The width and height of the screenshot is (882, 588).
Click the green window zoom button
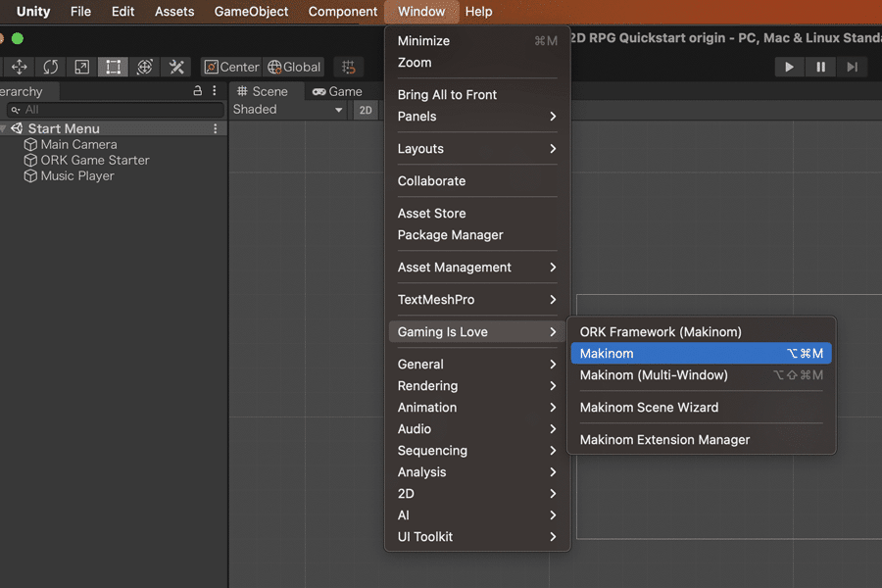click(18, 38)
